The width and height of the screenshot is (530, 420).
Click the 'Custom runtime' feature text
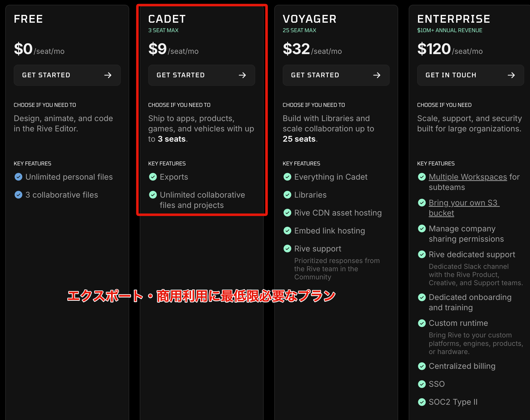(x=458, y=323)
